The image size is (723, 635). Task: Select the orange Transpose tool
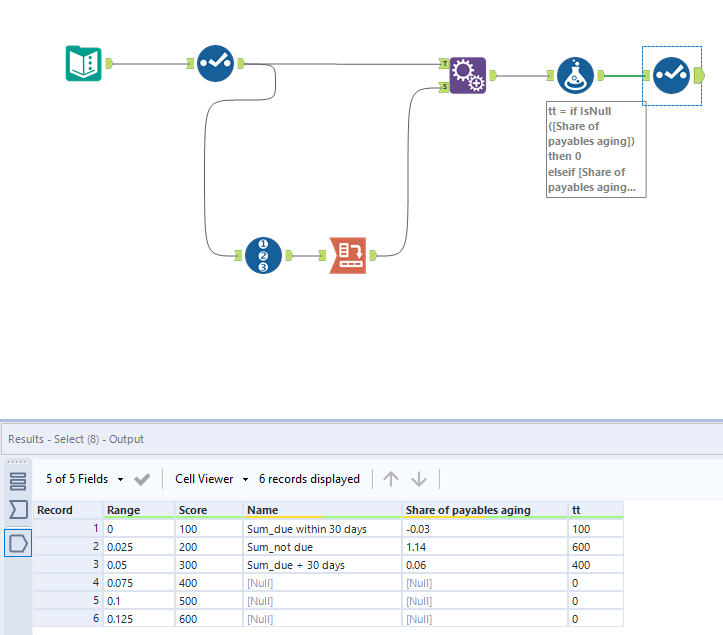click(348, 255)
